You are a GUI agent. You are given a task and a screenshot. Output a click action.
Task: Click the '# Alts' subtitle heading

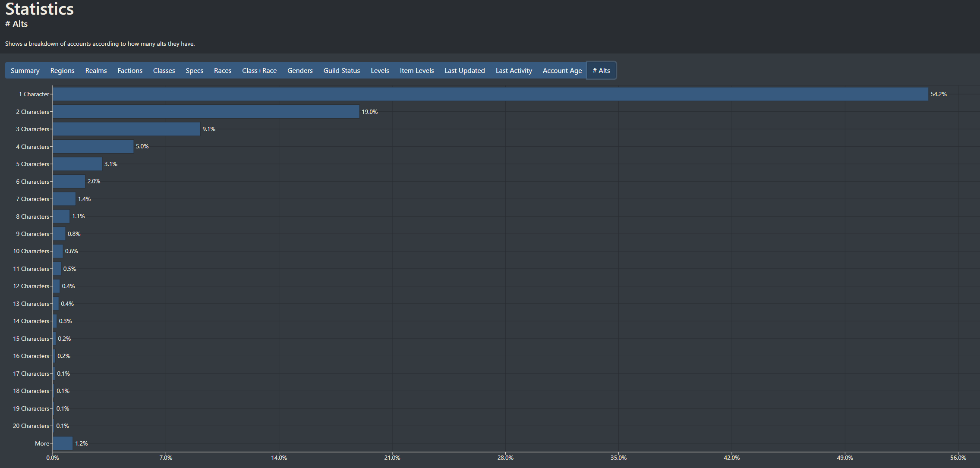click(x=16, y=24)
